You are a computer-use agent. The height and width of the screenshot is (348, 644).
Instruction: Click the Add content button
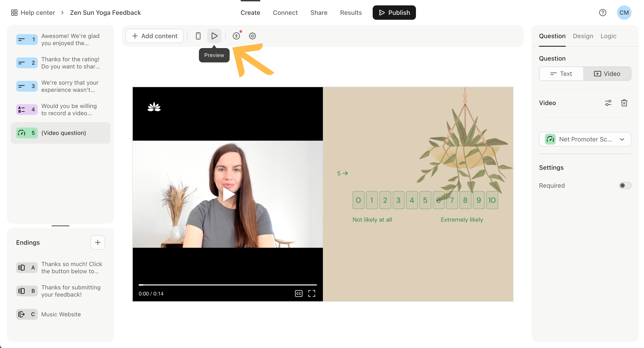coord(154,36)
